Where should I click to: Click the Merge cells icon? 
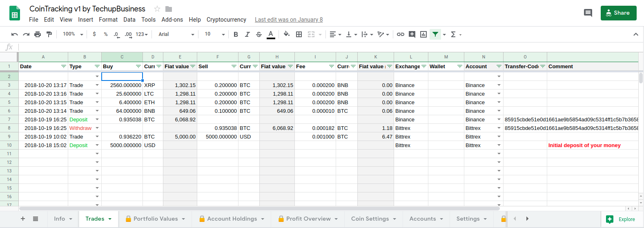click(x=311, y=34)
